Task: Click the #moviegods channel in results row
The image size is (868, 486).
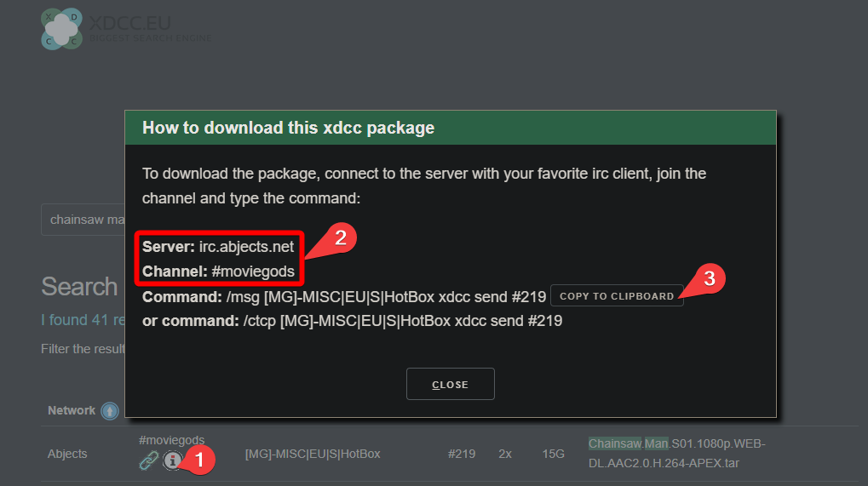Action: click(171, 440)
